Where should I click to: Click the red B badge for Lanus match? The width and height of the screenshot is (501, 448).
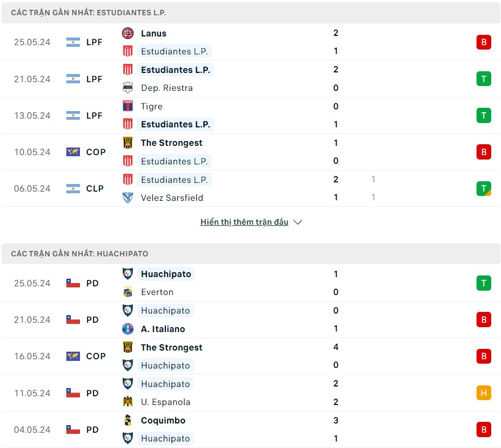pyautogui.click(x=483, y=42)
